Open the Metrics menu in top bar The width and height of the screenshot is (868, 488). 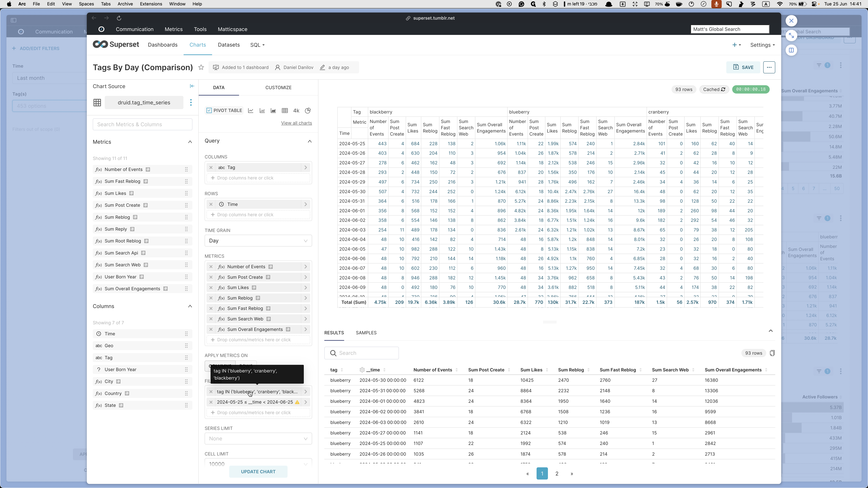click(174, 29)
